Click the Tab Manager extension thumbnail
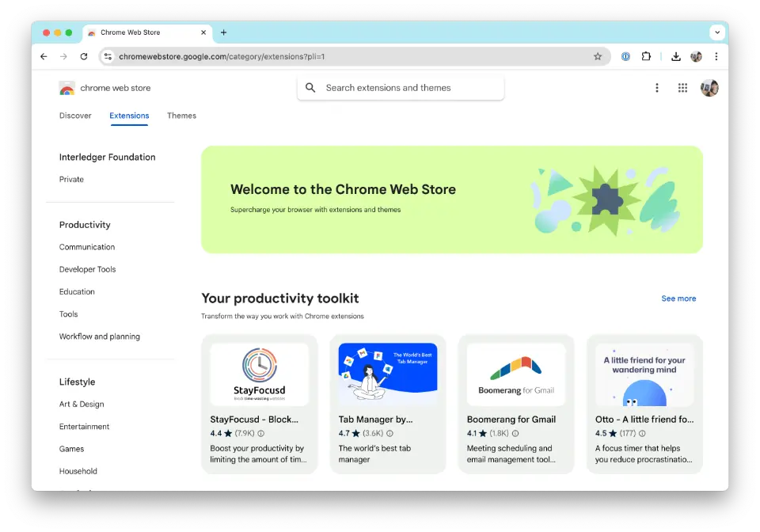The image size is (760, 532). tap(388, 372)
